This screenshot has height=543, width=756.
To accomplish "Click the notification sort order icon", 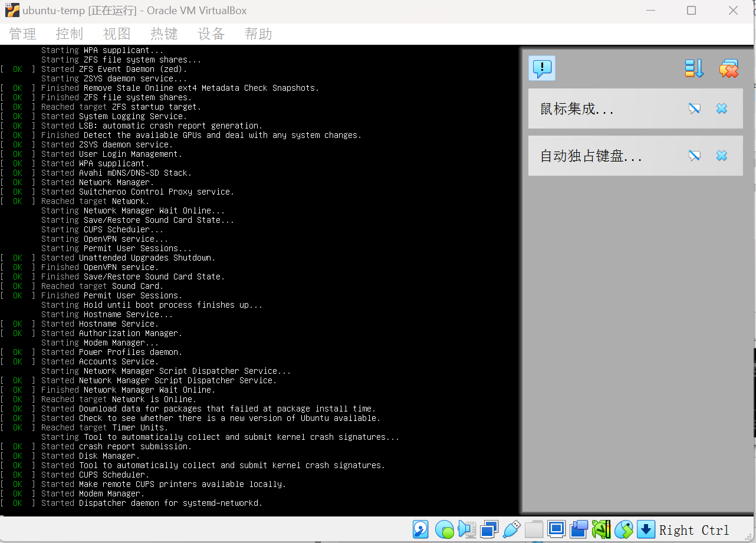I will coord(694,68).
